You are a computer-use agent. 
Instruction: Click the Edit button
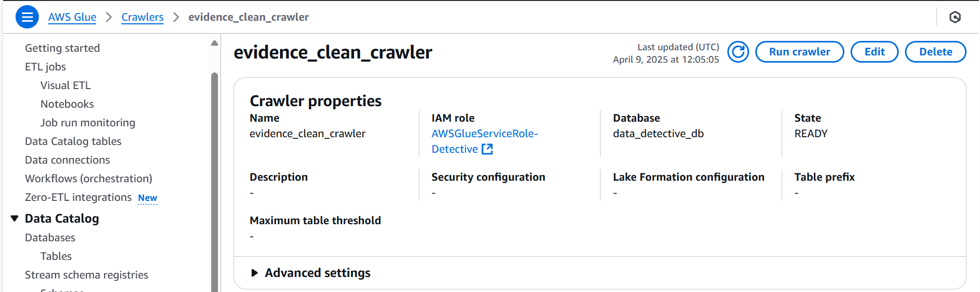coord(874,52)
